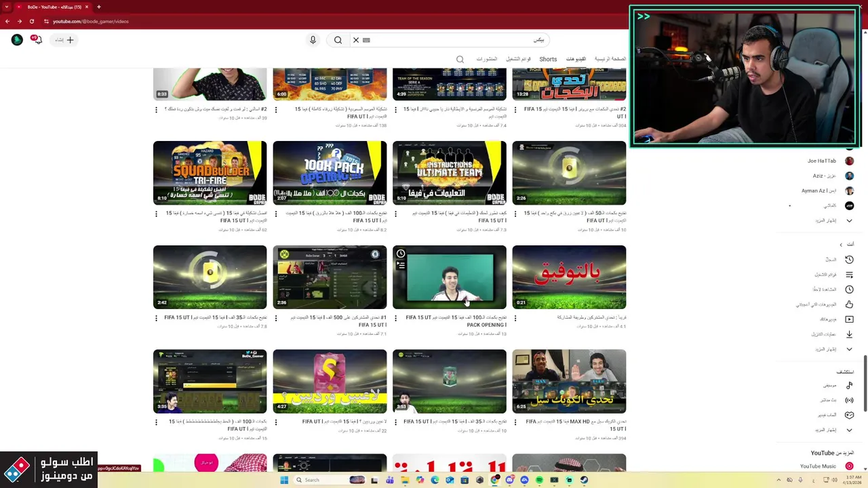Image resolution: width=868 pixels, height=488 pixels.
Task: Open Downloads arrow icon in sidebar
Action: point(849,334)
